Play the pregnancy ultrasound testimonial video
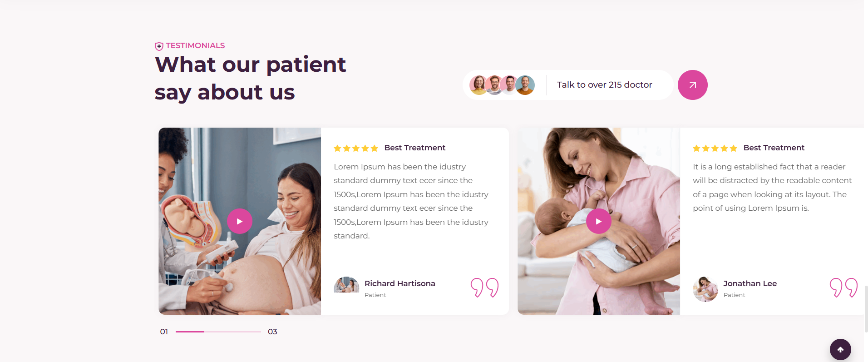868x362 pixels. (x=240, y=221)
